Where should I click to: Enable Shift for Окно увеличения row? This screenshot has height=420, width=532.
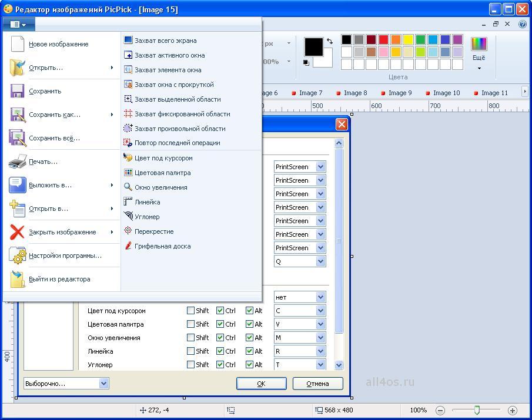point(190,338)
